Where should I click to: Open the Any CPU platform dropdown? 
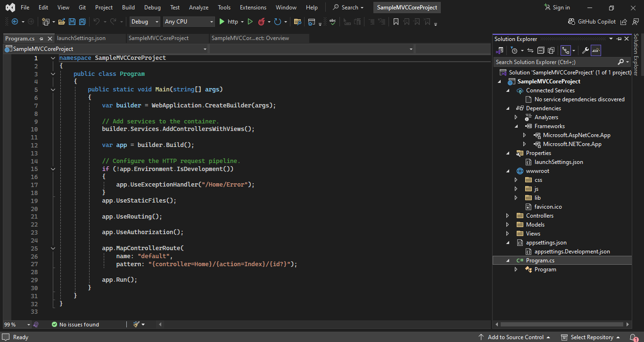tap(189, 22)
